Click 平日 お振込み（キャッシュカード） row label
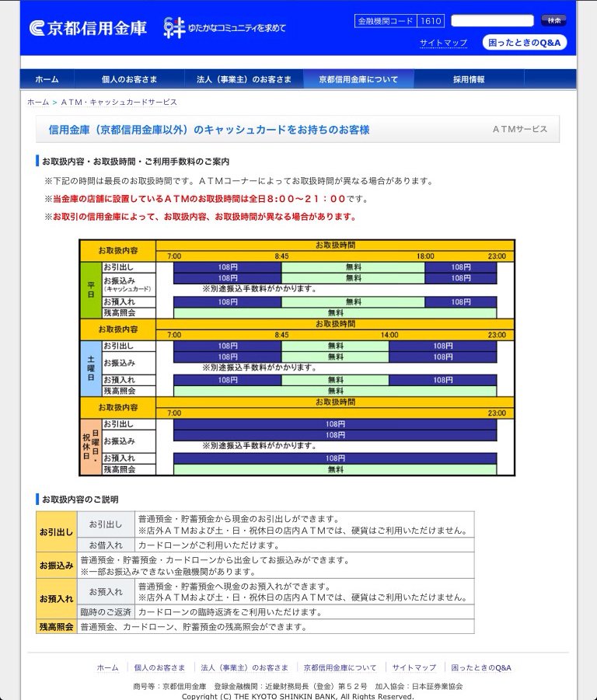The width and height of the screenshot is (597, 700). tap(128, 284)
